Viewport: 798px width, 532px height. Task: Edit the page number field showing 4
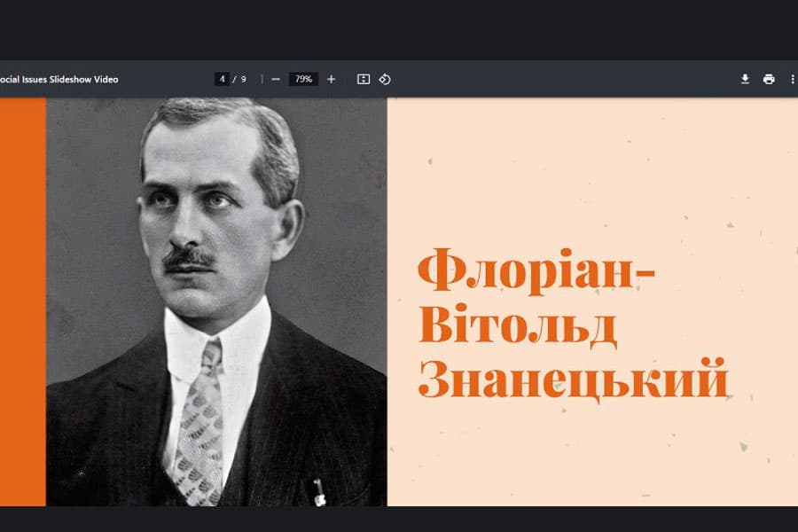click(x=223, y=78)
